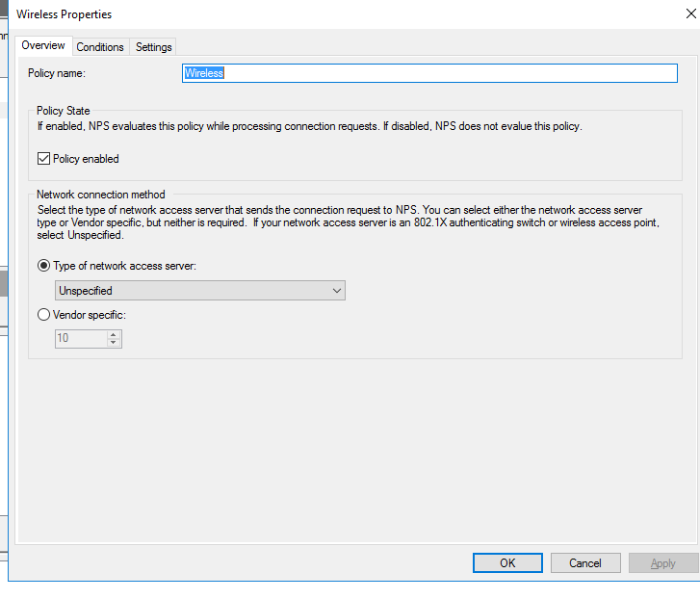Click the Network connection method group heading
The image size is (700, 599).
click(x=101, y=195)
